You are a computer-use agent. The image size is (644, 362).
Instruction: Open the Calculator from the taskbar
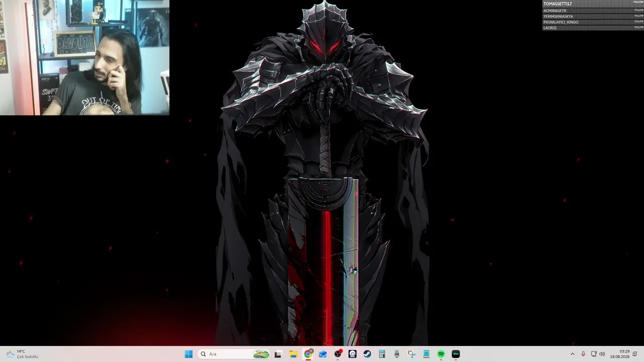tap(382, 354)
